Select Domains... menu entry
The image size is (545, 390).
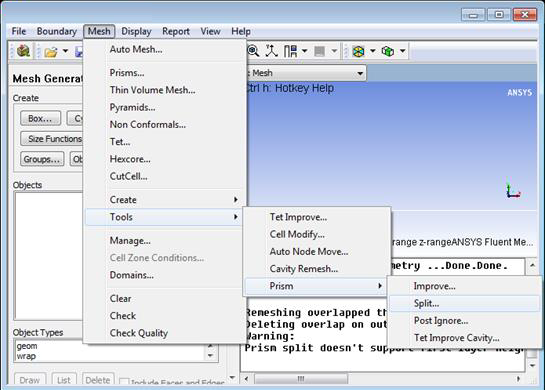coord(164,275)
